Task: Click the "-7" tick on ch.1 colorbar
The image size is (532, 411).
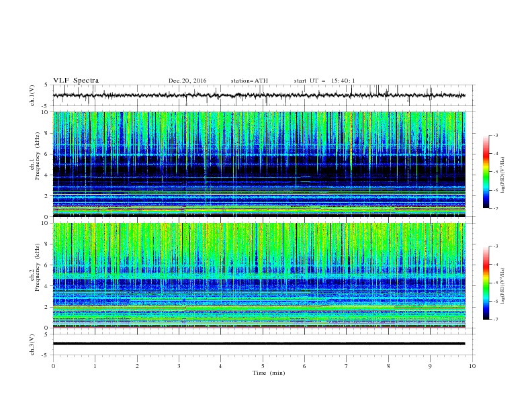Action: pos(496,208)
